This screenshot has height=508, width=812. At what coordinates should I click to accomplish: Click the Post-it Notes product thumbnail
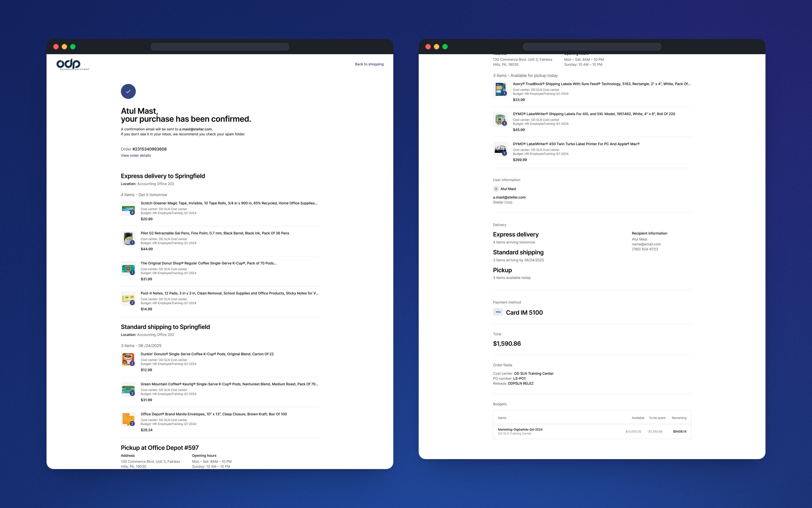(x=128, y=299)
